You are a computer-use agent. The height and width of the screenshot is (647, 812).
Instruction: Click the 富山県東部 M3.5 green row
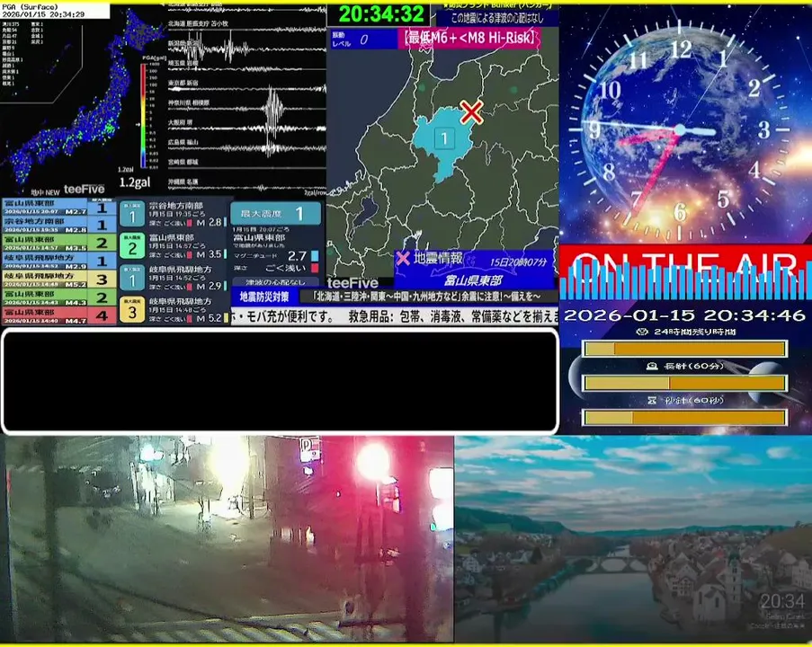(x=58, y=243)
